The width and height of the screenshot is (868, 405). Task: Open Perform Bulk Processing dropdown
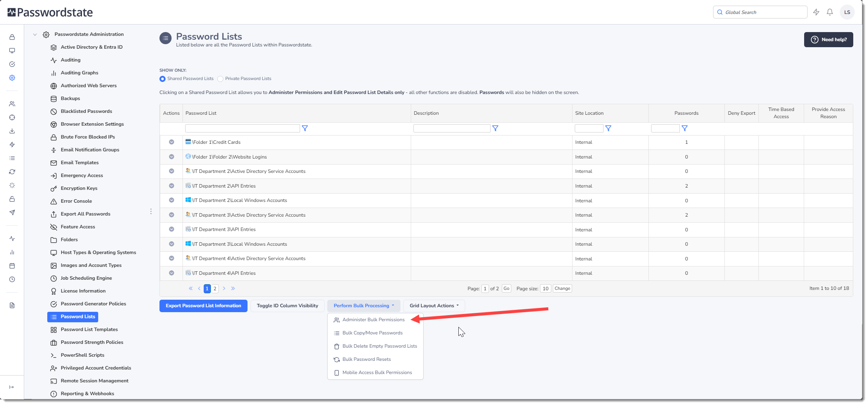(364, 306)
